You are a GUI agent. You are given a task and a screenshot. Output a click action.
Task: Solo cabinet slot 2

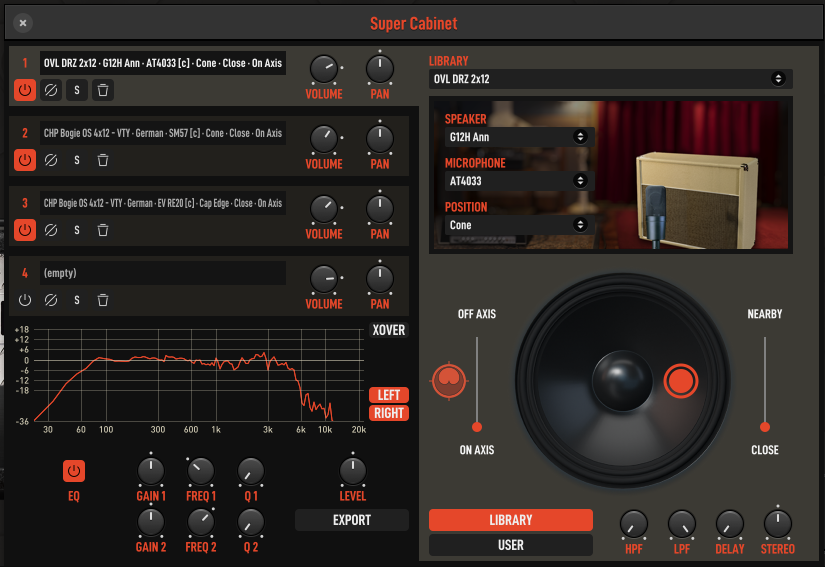click(x=77, y=160)
